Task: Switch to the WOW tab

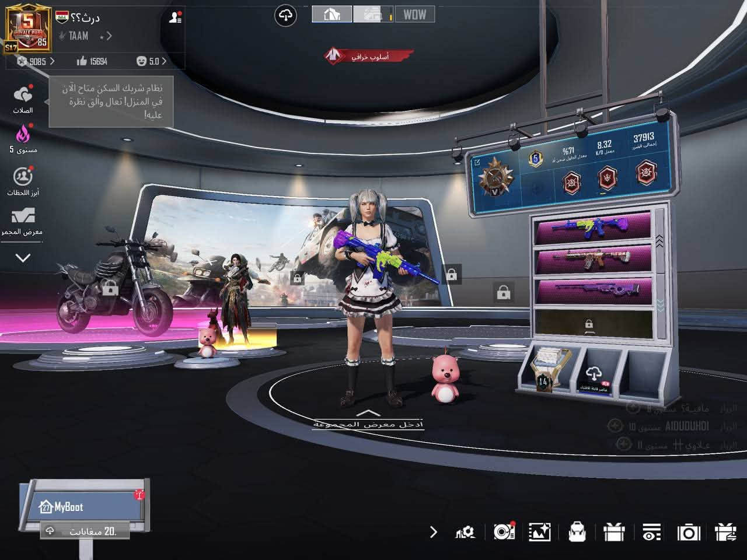Action: (x=415, y=14)
